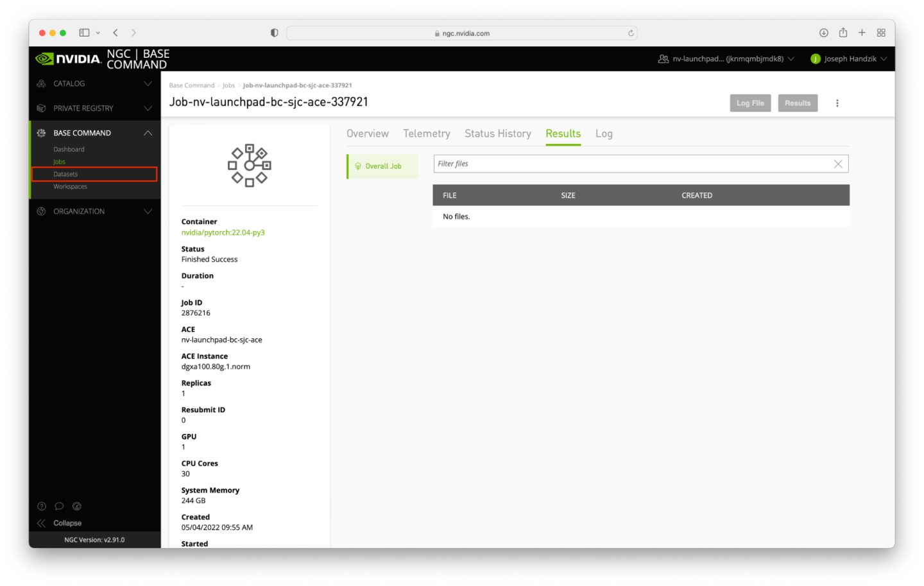
Task: Clear the filter files field with X icon
Action: [837, 164]
